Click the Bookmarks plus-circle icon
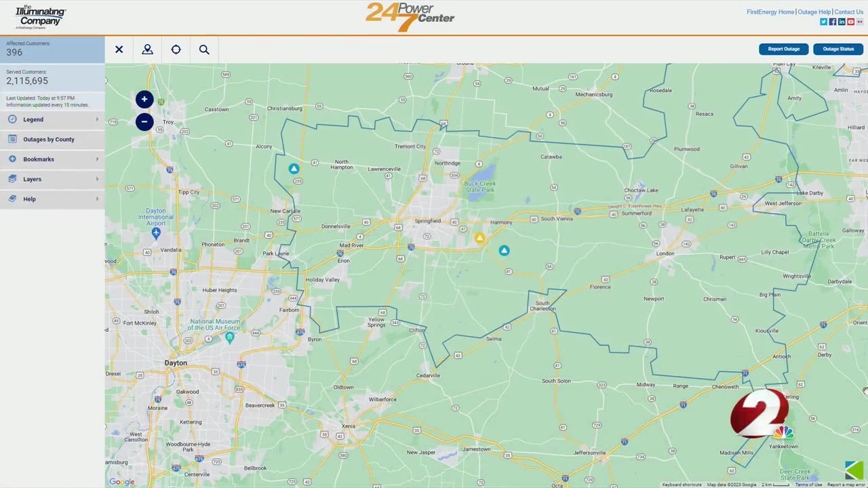The height and width of the screenshot is (488, 868). coord(12,159)
